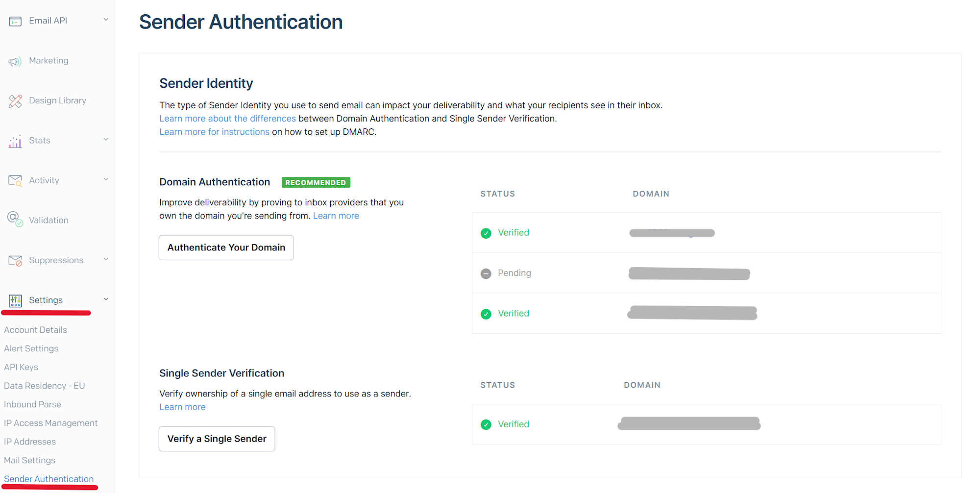Click Authenticate Your Domain button
Image resolution: width=980 pixels, height=493 pixels.
coord(226,247)
